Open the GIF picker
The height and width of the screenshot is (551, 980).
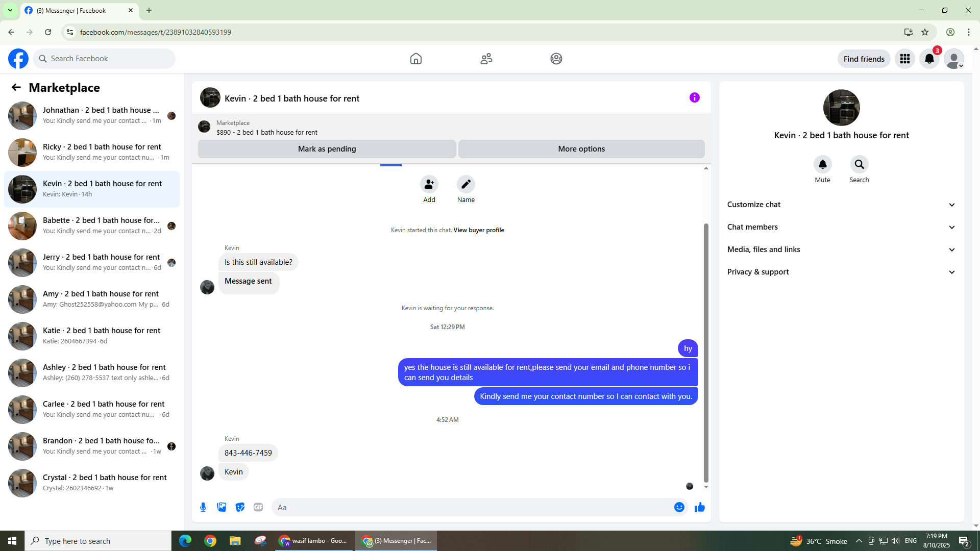[x=258, y=507]
